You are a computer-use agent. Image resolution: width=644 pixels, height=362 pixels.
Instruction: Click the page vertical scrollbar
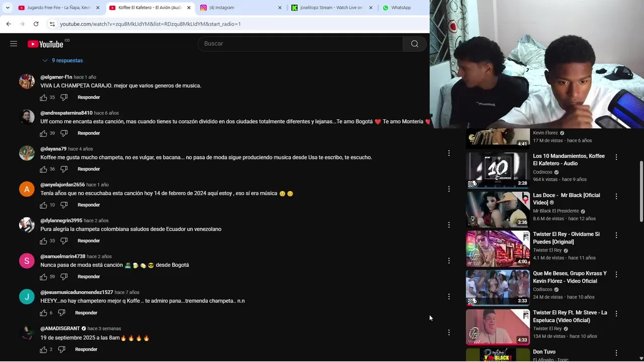(641, 191)
